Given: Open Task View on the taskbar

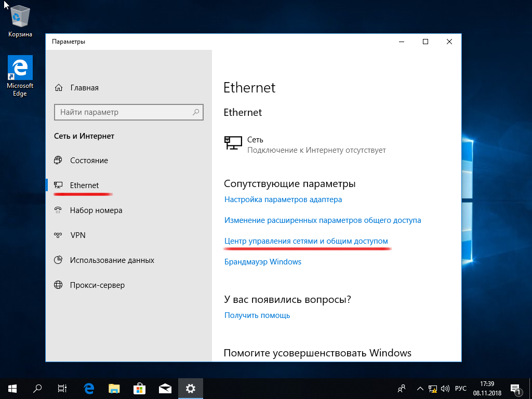Looking at the screenshot, I should tap(62, 389).
